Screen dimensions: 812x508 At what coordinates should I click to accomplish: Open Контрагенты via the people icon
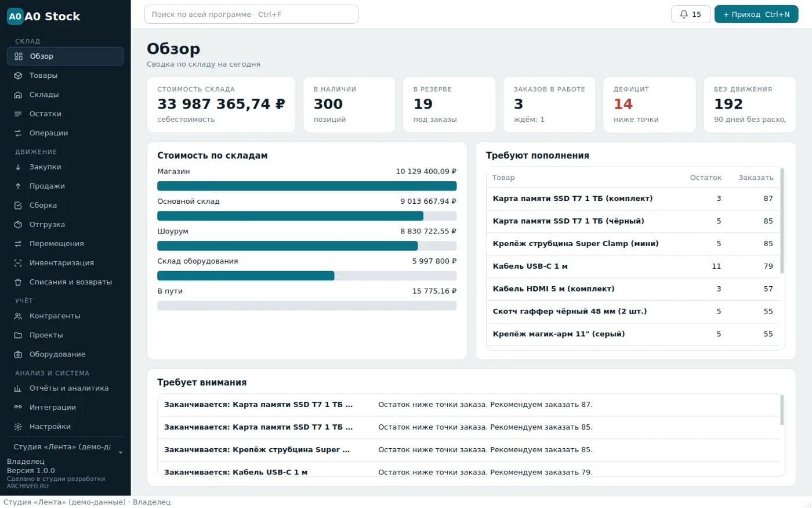click(18, 316)
